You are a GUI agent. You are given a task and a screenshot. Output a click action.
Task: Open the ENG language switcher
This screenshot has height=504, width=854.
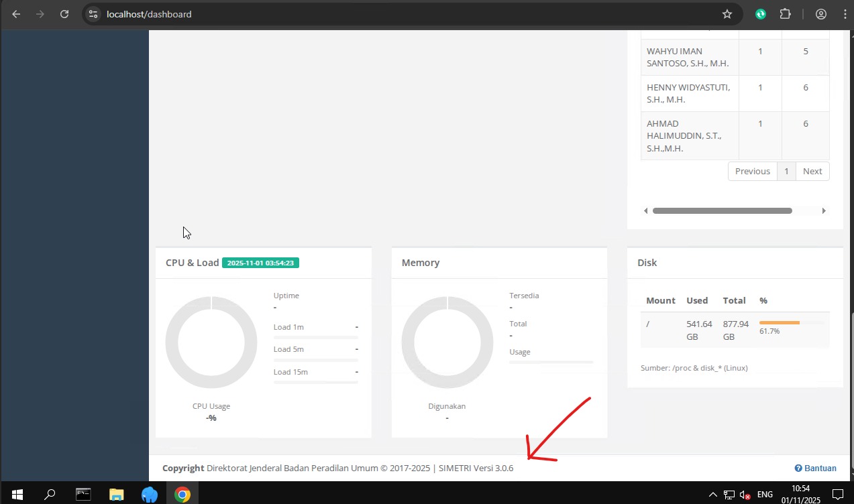765,495
